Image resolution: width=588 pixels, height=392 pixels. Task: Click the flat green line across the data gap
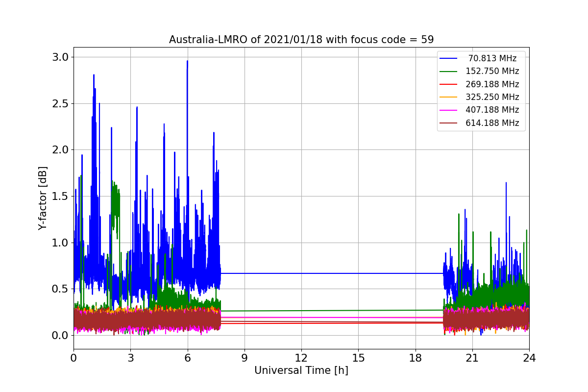[332, 310]
